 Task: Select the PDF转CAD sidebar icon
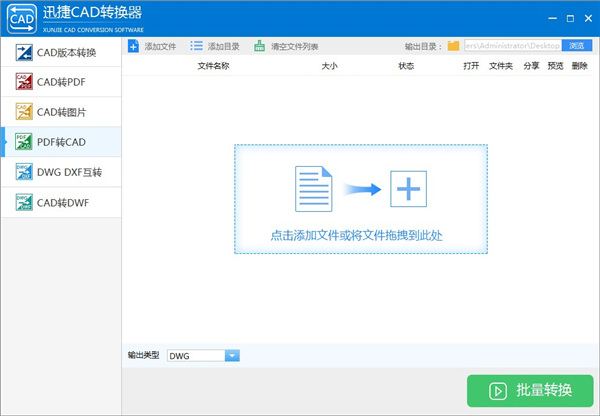[24, 142]
